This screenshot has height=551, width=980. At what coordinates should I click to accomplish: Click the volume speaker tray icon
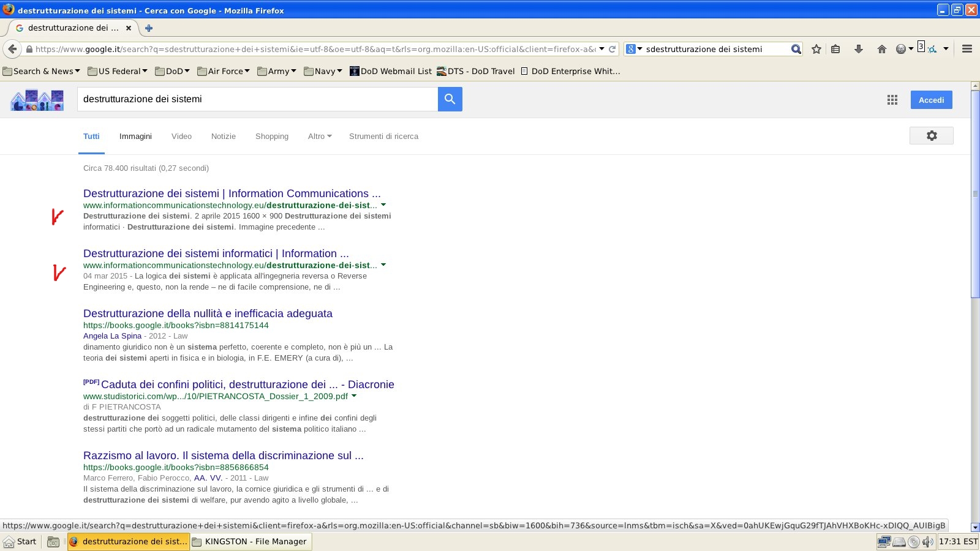[928, 541]
